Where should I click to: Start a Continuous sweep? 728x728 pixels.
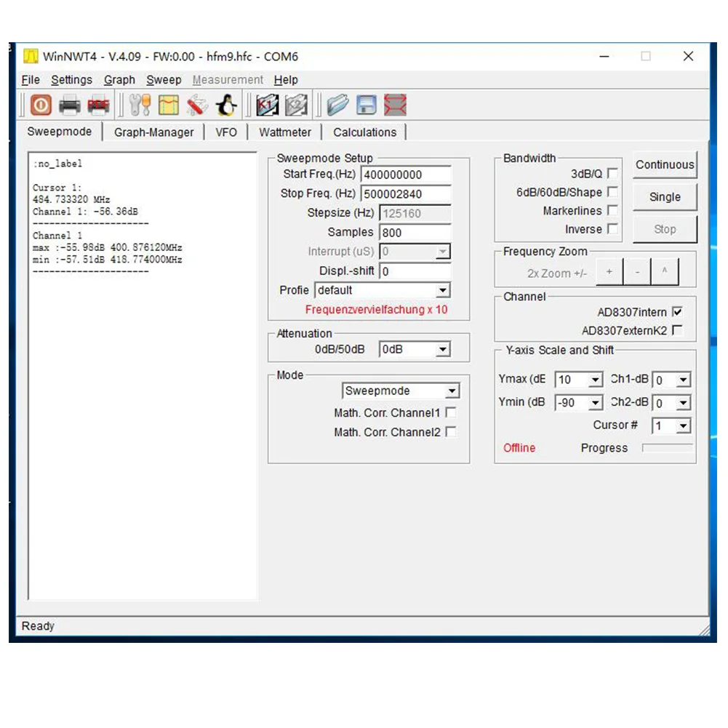[665, 165]
